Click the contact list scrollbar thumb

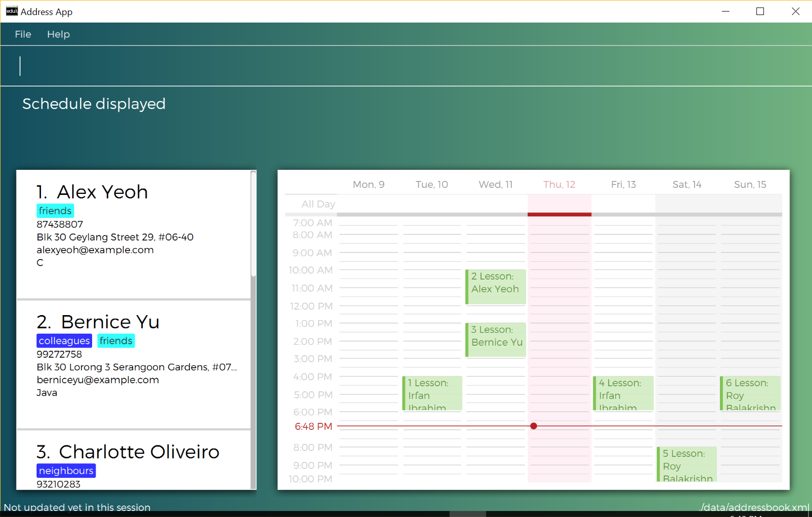(x=253, y=224)
